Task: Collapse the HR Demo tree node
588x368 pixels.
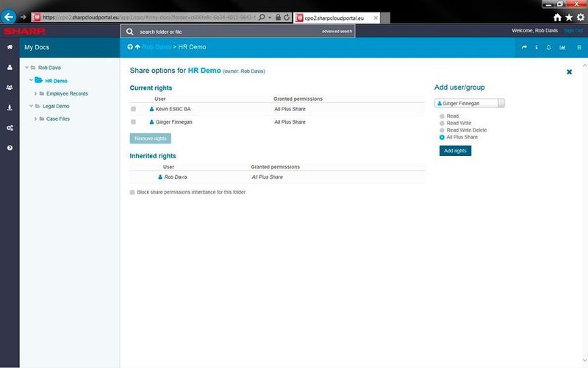Action: (31, 80)
